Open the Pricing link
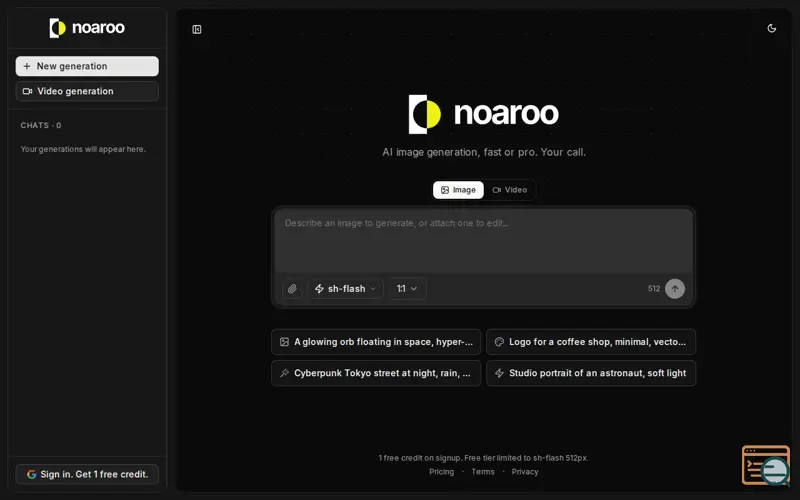This screenshot has width=800, height=500. tap(441, 472)
